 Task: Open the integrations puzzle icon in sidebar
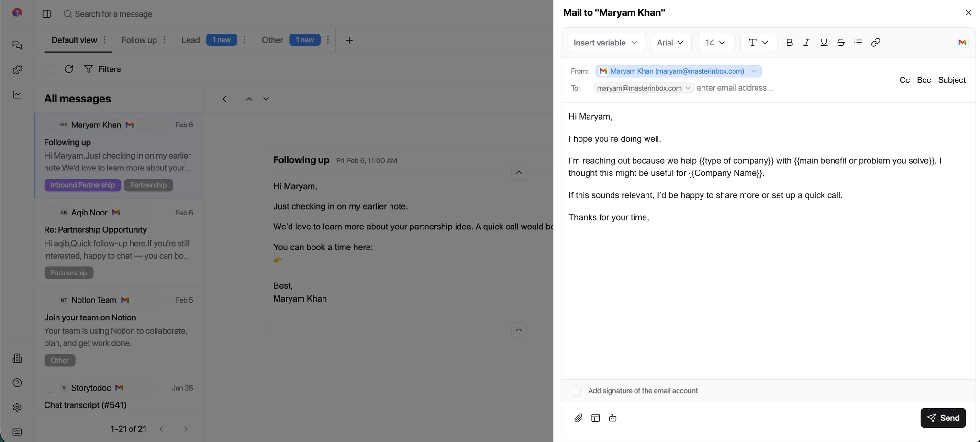pyautogui.click(x=17, y=70)
